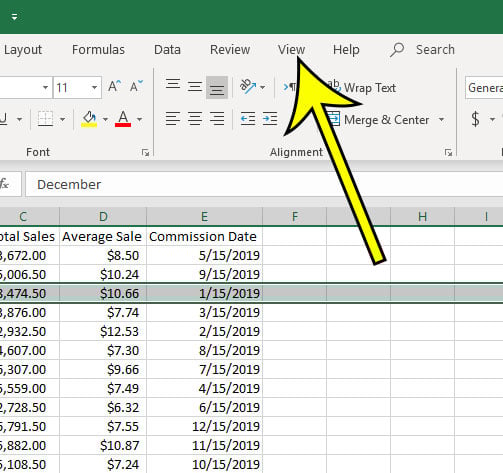Toggle the highlighted Bottom Align button

(x=217, y=87)
